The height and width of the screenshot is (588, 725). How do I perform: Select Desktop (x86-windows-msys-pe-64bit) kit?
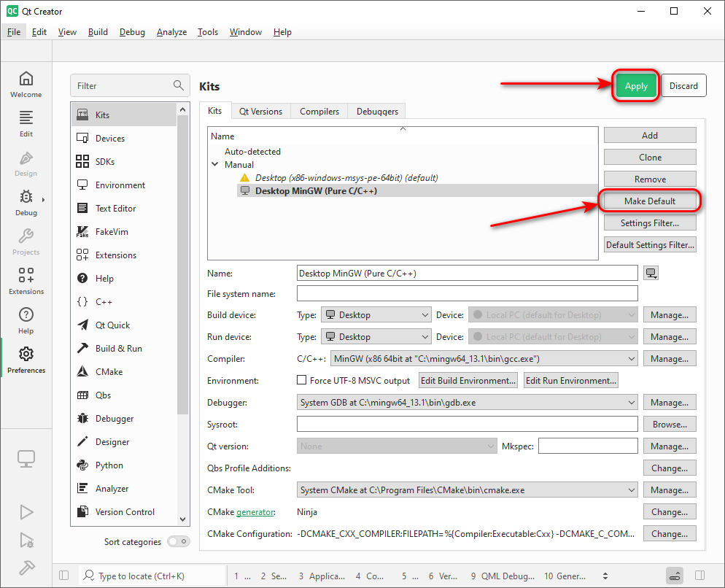346,178
